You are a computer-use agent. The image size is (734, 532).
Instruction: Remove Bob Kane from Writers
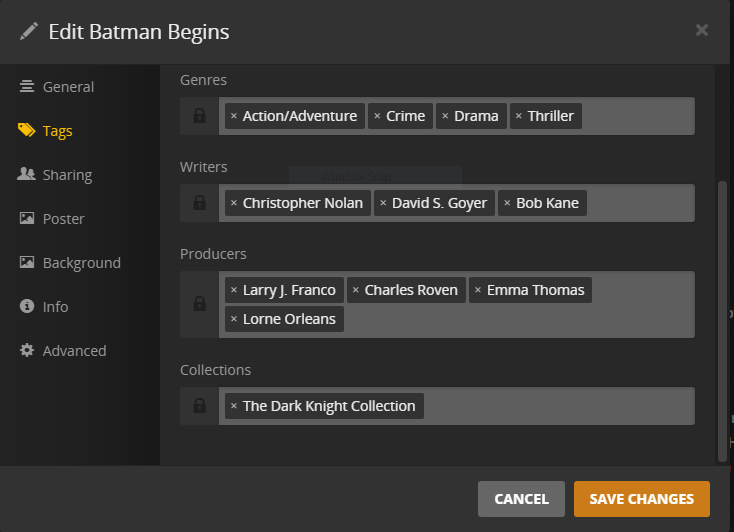(x=507, y=203)
